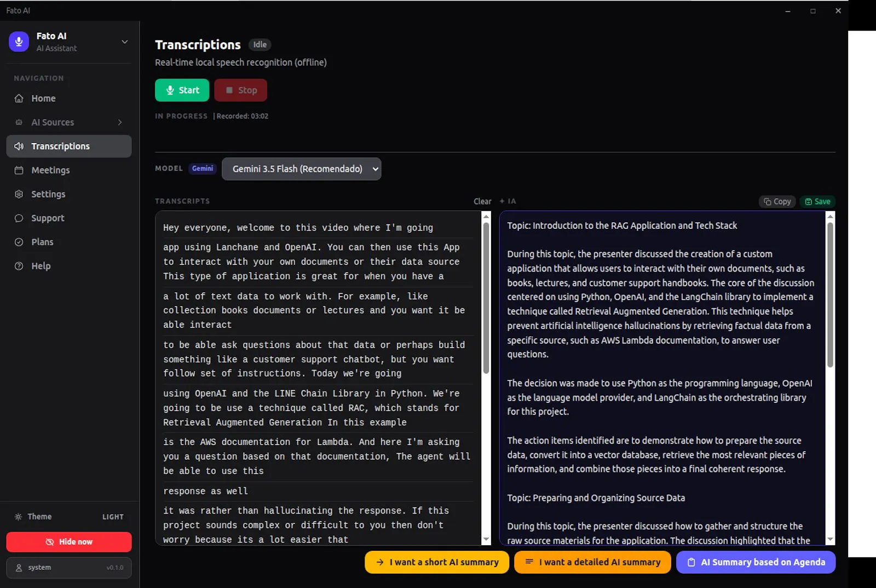Click the IA sparkle icon
Image resolution: width=876 pixels, height=588 pixels.
(x=502, y=201)
